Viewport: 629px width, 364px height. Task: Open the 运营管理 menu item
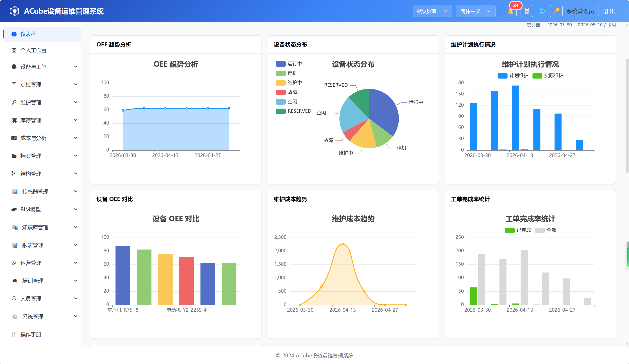coord(42,263)
